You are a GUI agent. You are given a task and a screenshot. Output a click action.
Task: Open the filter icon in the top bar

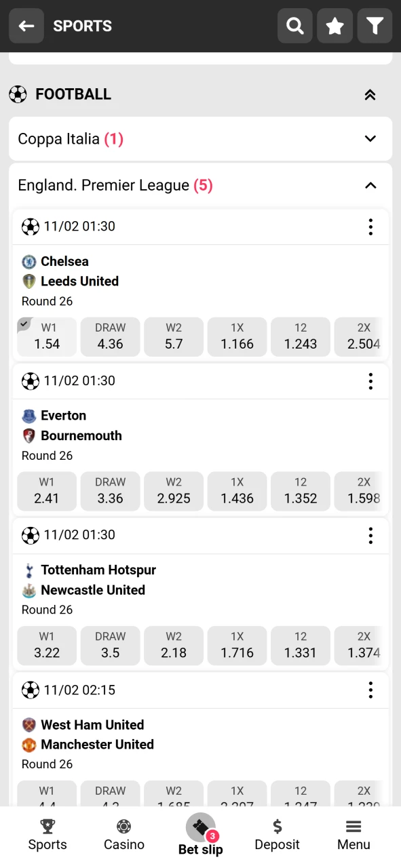[x=375, y=26]
